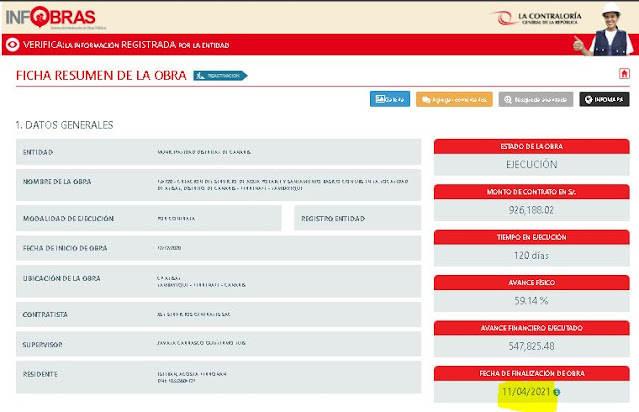639x412 pixels.
Task: Select the FICHA RESUMEN DE LA OBRA heading
Action: 101,75
